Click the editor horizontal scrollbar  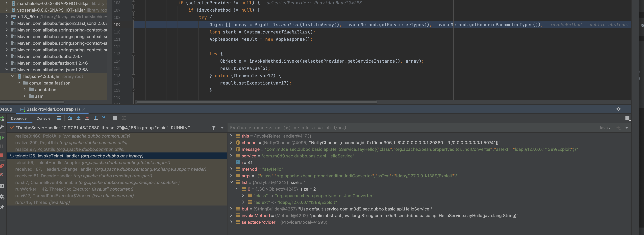click(256, 102)
